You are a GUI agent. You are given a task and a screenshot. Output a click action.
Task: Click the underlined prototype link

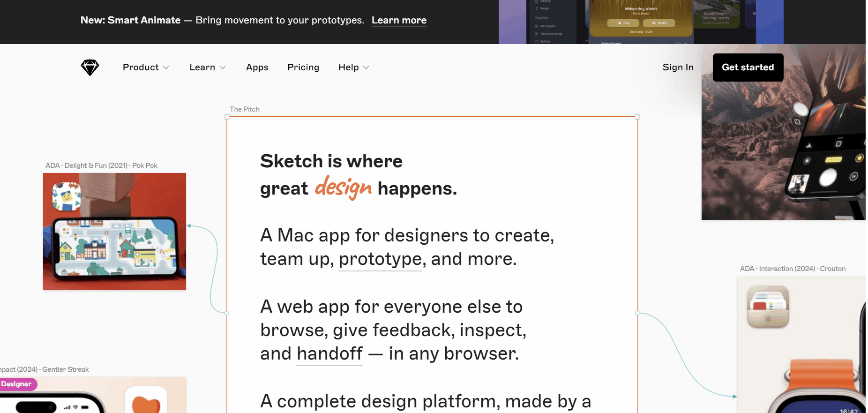tap(380, 259)
